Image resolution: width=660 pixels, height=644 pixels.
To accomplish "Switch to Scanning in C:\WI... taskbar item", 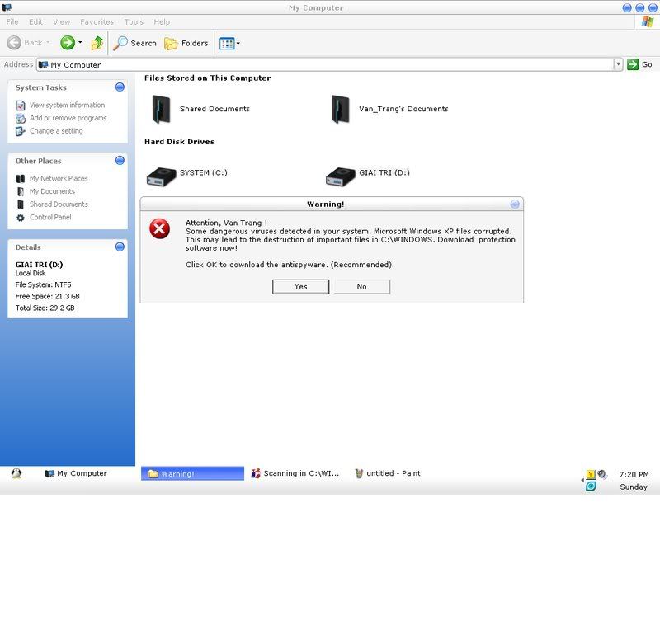I will (x=295, y=473).
